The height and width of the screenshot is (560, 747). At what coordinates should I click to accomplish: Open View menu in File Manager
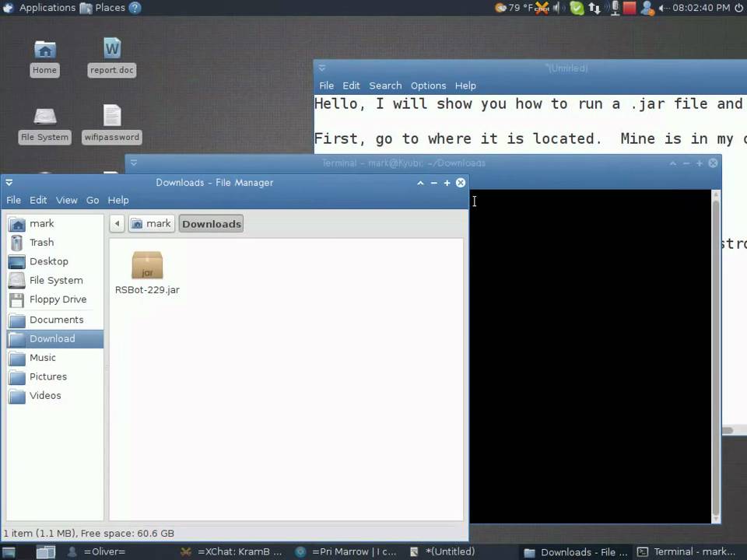click(67, 200)
